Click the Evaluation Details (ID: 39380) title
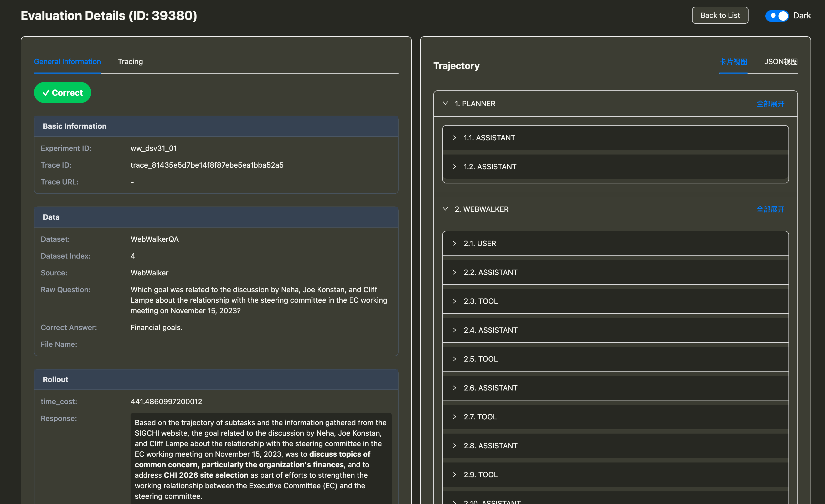 pyautogui.click(x=109, y=16)
